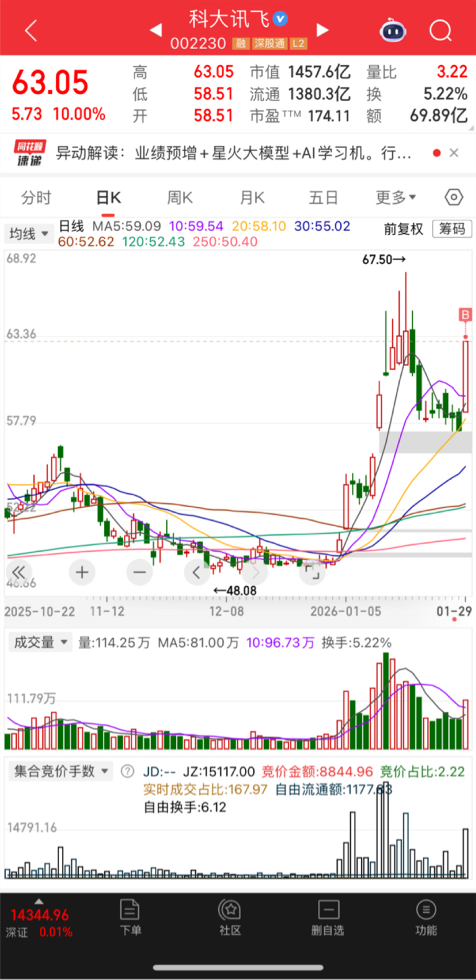Remove stock from watchlist via 删自选

point(328,917)
